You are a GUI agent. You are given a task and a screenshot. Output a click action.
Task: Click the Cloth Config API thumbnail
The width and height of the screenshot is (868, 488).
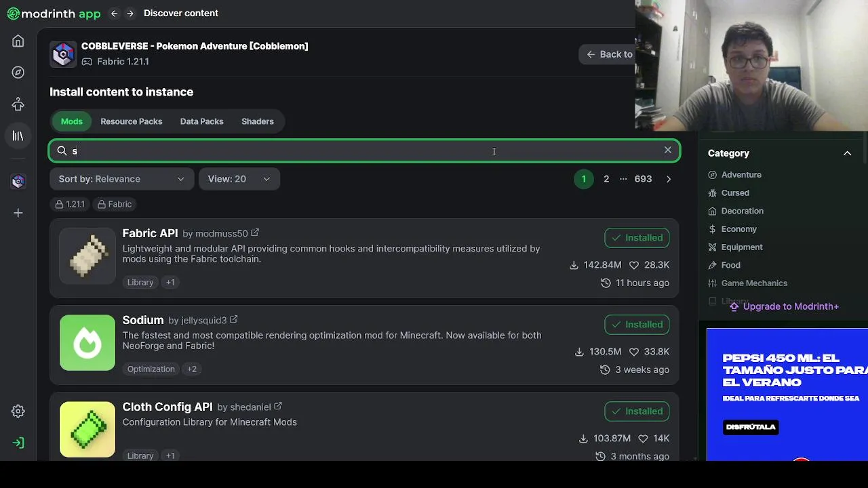click(x=87, y=430)
